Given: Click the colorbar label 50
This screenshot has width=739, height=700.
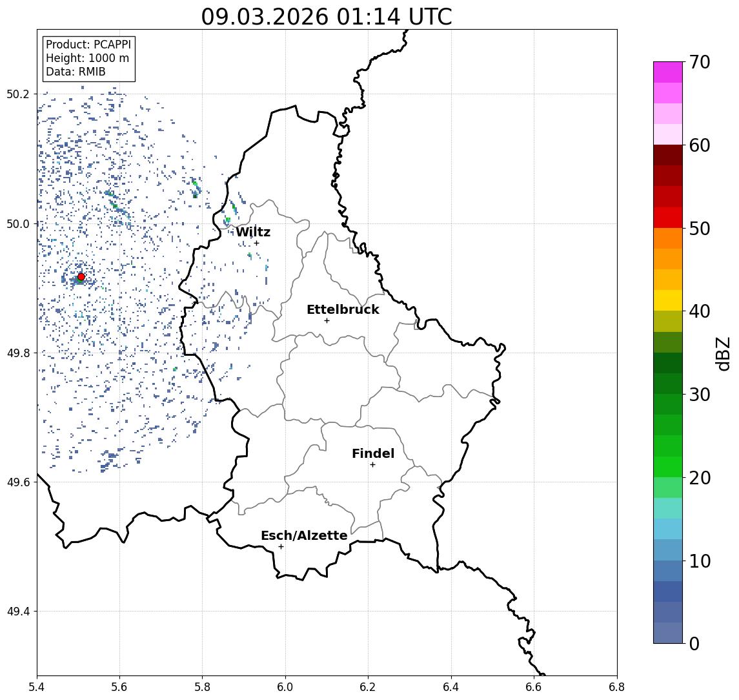Looking at the screenshot, I should [x=700, y=229].
